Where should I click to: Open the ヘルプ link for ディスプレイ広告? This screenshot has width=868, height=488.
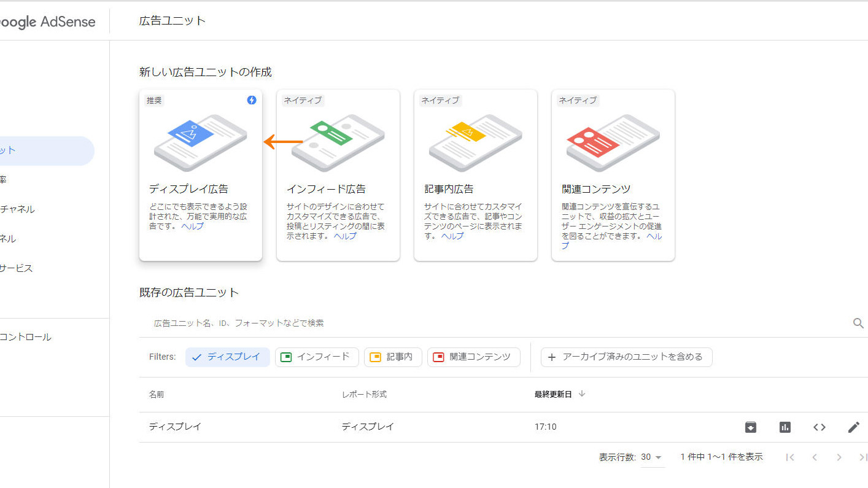192,226
